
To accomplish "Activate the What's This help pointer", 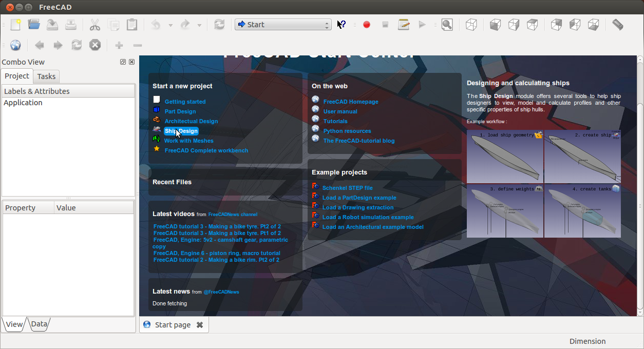I will [x=342, y=25].
